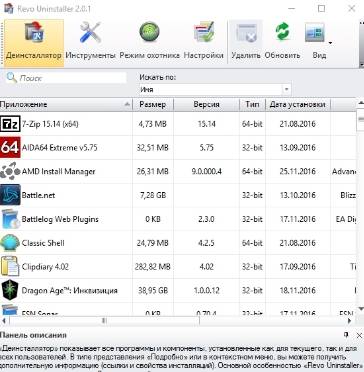Sort by Дата установки column header

click(x=297, y=105)
